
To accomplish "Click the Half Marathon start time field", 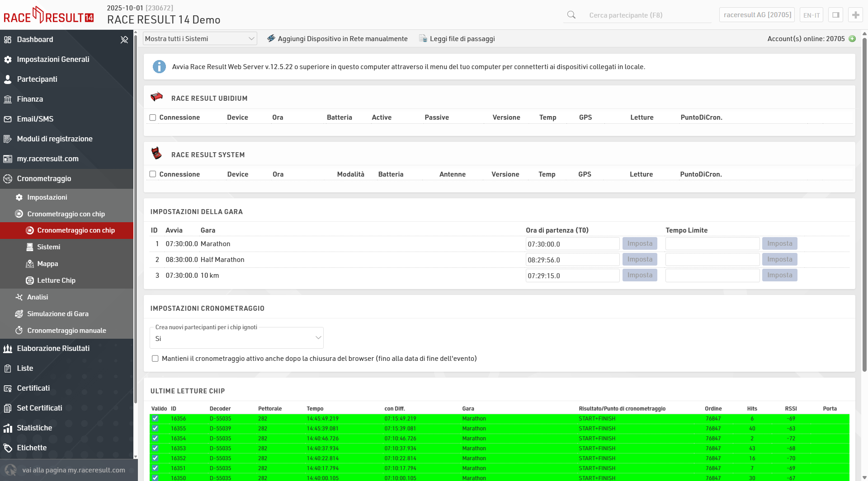I will pos(572,260).
